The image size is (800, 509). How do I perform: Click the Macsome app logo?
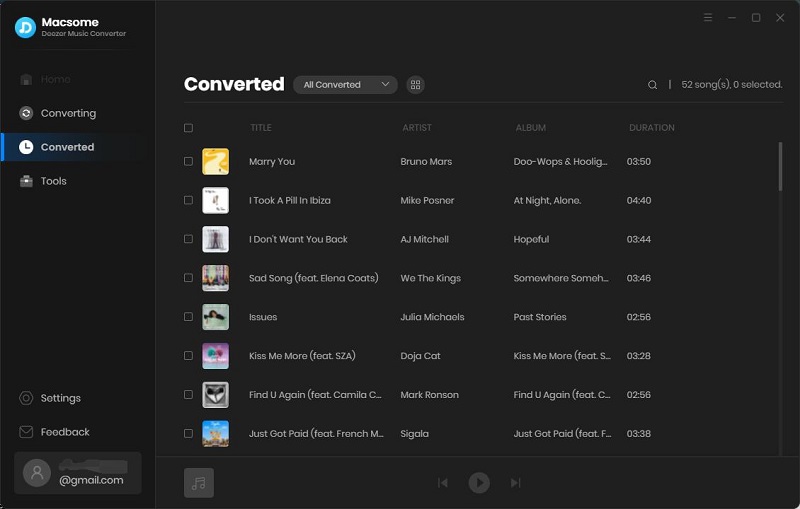[25, 27]
